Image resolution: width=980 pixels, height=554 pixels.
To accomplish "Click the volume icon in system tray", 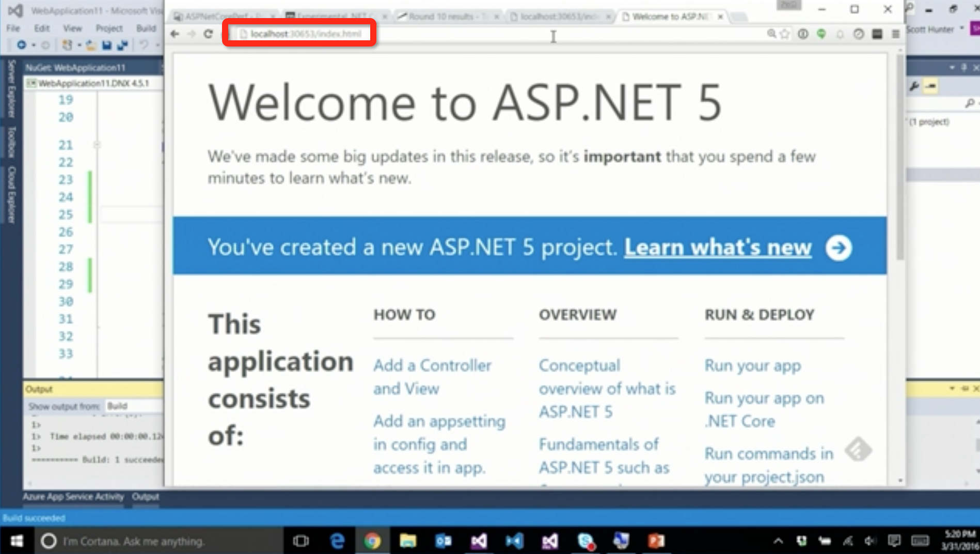I will pos(871,541).
